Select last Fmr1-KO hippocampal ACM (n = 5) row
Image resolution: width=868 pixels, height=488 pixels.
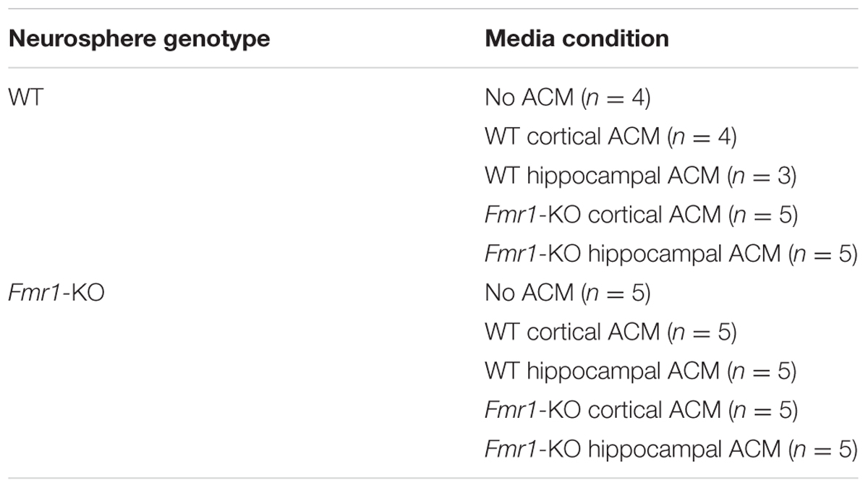point(671,450)
